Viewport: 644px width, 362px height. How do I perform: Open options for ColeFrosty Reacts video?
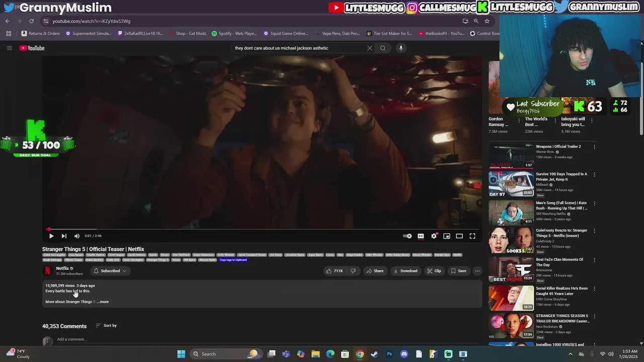[x=594, y=231]
